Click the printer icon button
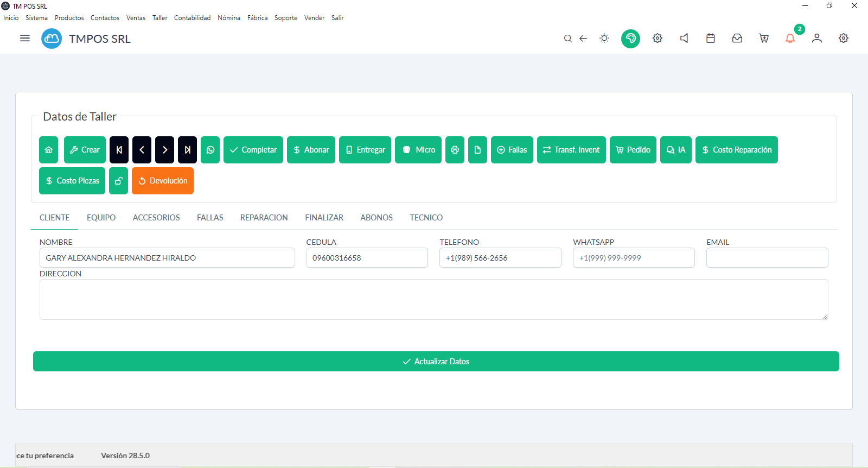Image resolution: width=868 pixels, height=468 pixels. click(455, 150)
